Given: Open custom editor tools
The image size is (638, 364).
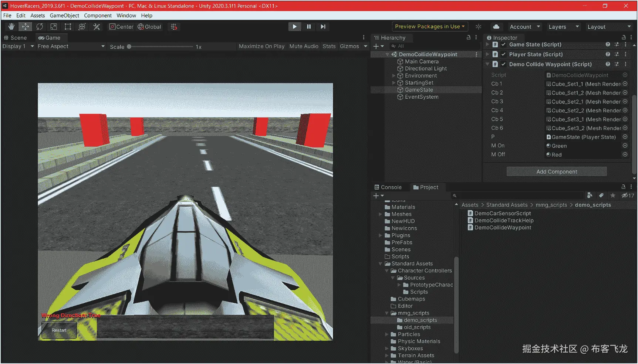Looking at the screenshot, I should coord(97,27).
